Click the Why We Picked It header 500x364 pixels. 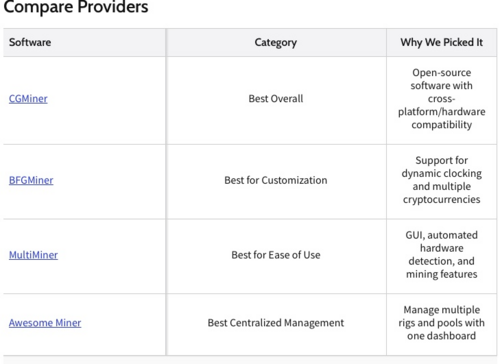pos(442,42)
